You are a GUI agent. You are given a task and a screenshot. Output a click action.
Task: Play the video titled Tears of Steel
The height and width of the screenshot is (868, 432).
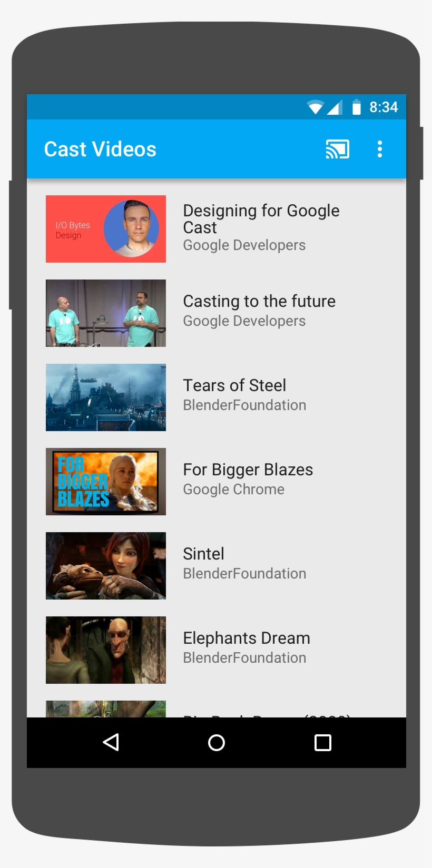234,385
